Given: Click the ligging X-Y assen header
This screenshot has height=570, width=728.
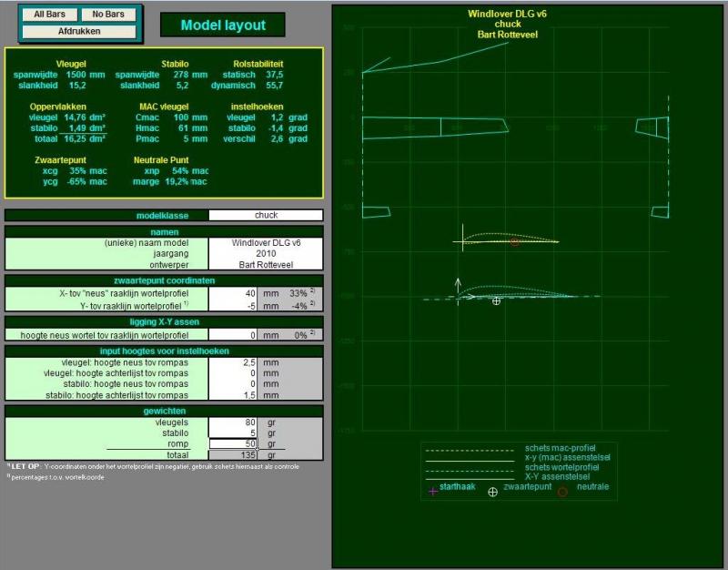Looking at the screenshot, I should point(164,322).
